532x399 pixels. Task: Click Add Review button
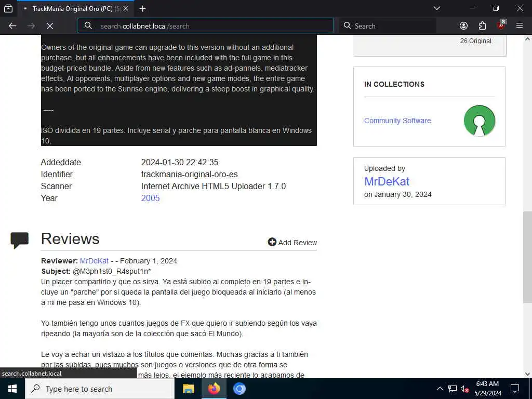point(292,242)
